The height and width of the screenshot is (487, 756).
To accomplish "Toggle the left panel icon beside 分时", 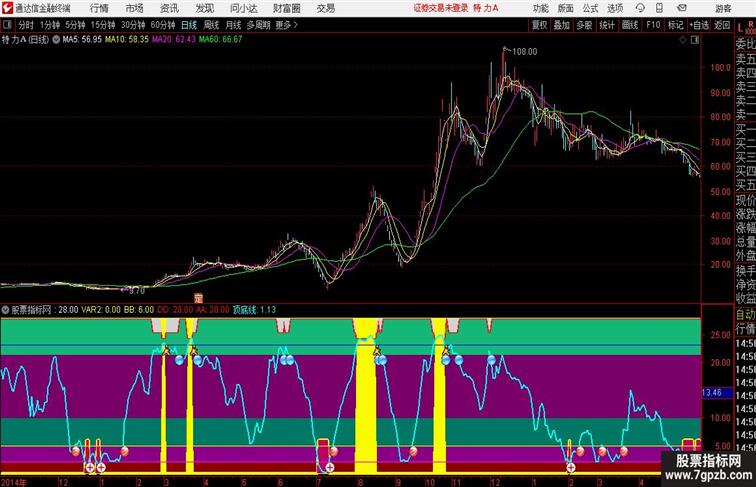I will pyautogui.click(x=7, y=25).
